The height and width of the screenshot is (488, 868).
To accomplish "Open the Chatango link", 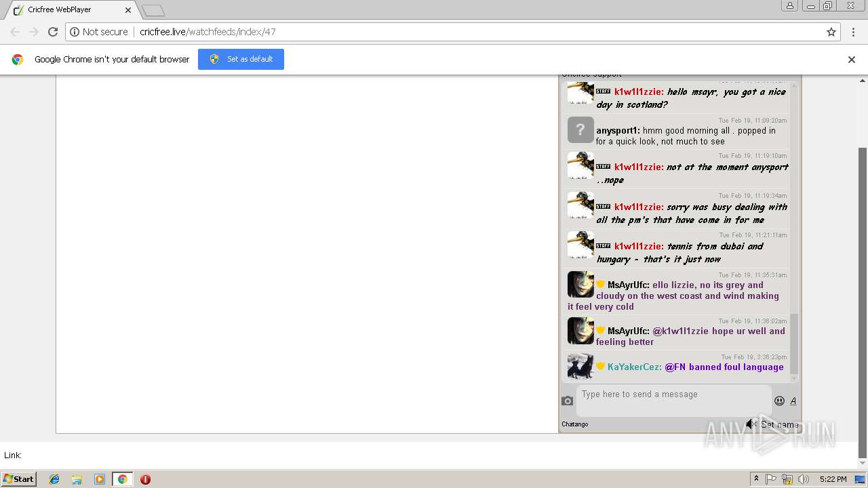I will (x=575, y=424).
